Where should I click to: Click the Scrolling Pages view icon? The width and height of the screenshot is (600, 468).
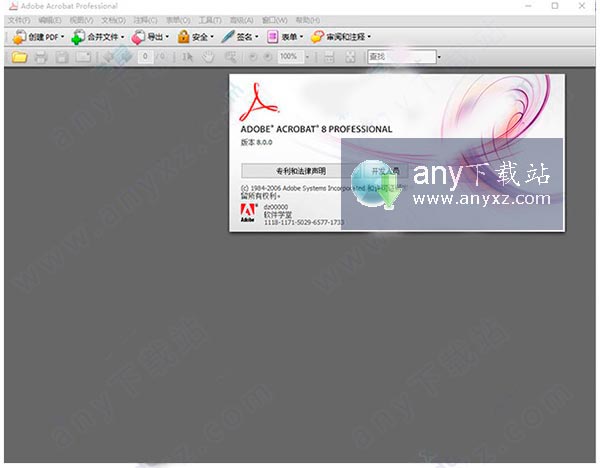(x=329, y=57)
